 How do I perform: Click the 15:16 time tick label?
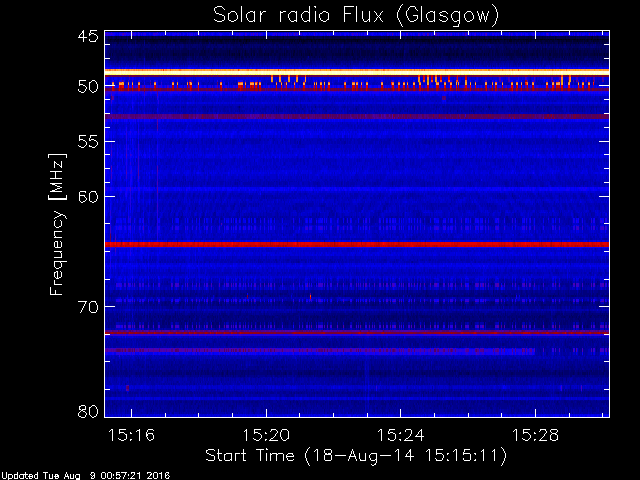click(x=131, y=435)
